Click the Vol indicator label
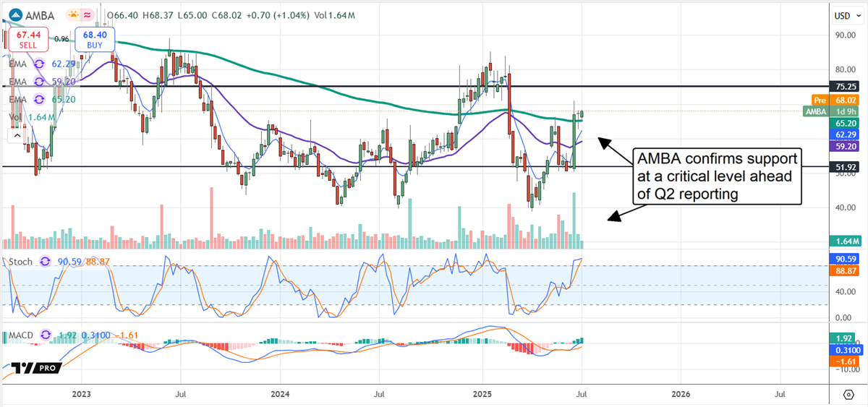This screenshot has width=868, height=407. pyautogui.click(x=14, y=117)
